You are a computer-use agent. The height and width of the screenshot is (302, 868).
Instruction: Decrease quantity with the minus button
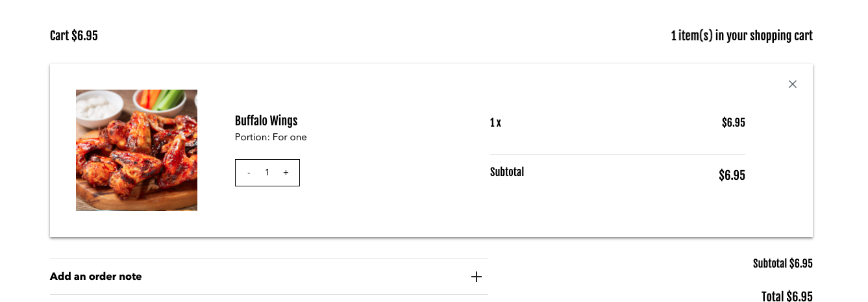click(249, 173)
